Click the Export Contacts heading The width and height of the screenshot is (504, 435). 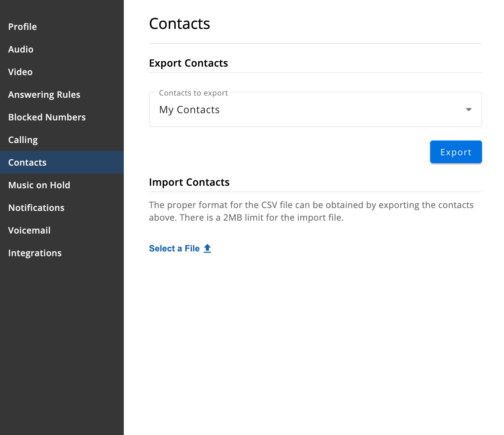click(189, 63)
